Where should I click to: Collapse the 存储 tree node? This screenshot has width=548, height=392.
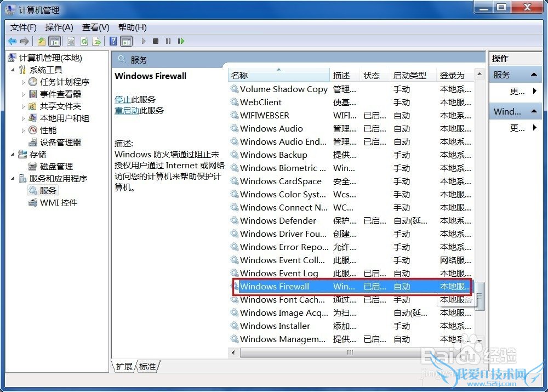tap(13, 154)
